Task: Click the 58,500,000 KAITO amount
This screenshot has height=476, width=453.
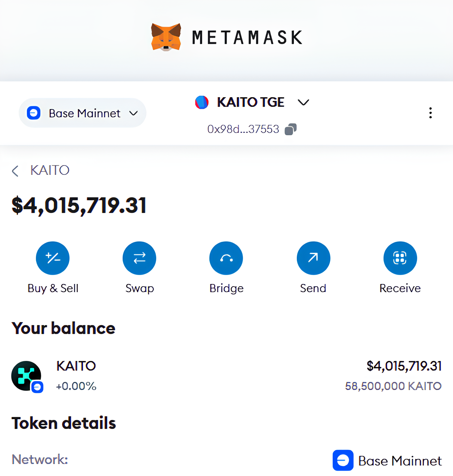Action: (x=393, y=386)
